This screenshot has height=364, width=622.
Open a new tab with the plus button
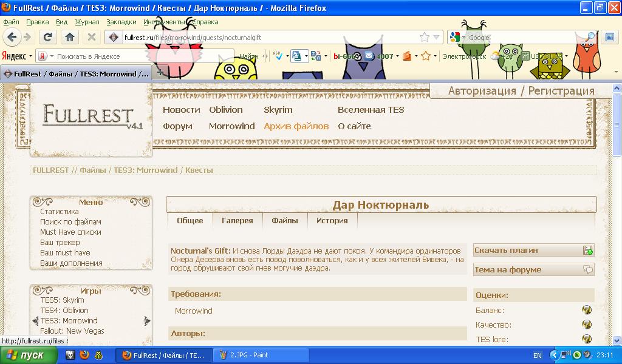tap(160, 73)
